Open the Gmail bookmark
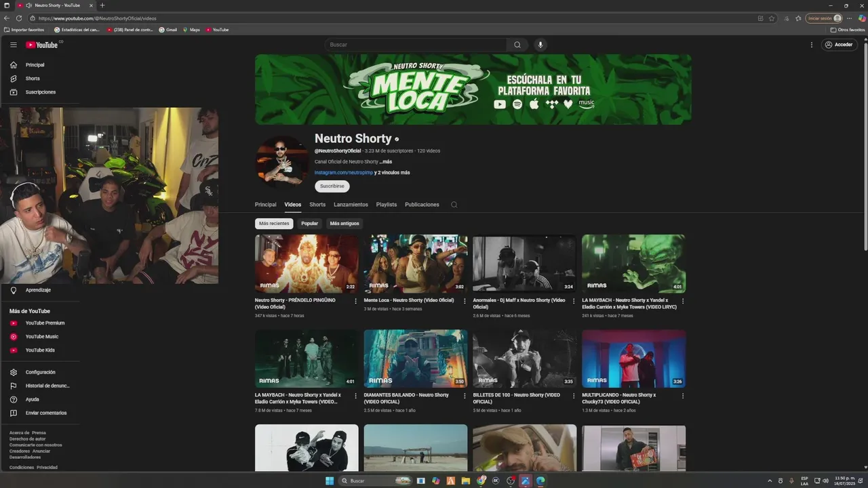 168,30
